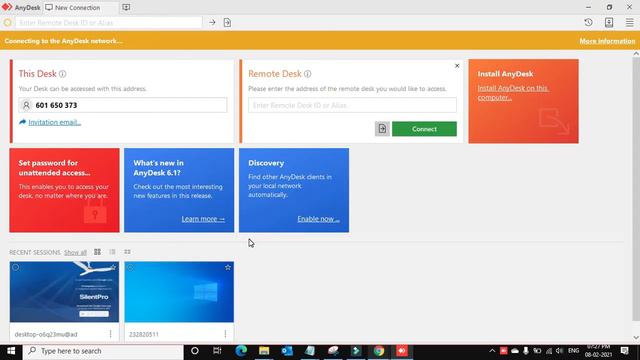640x360 pixels.
Task: Click the This Desk ID field 601 650 373
Action: [122, 105]
